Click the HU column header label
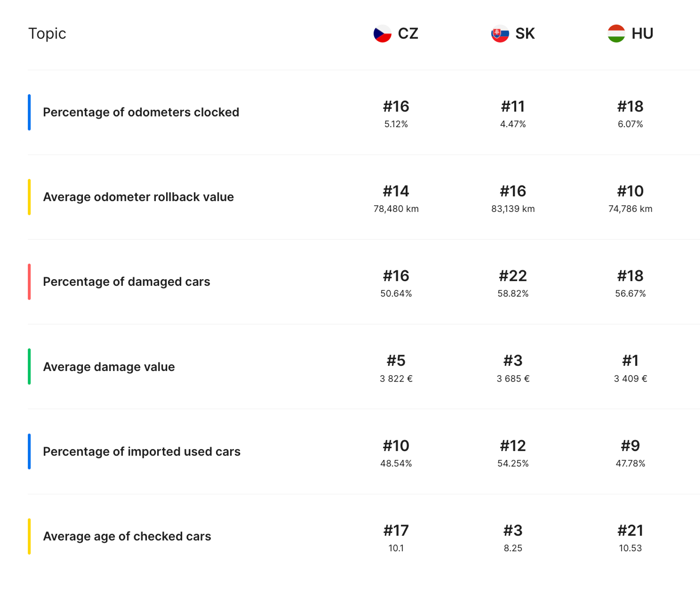Viewport: 700px width, 594px height. (642, 34)
